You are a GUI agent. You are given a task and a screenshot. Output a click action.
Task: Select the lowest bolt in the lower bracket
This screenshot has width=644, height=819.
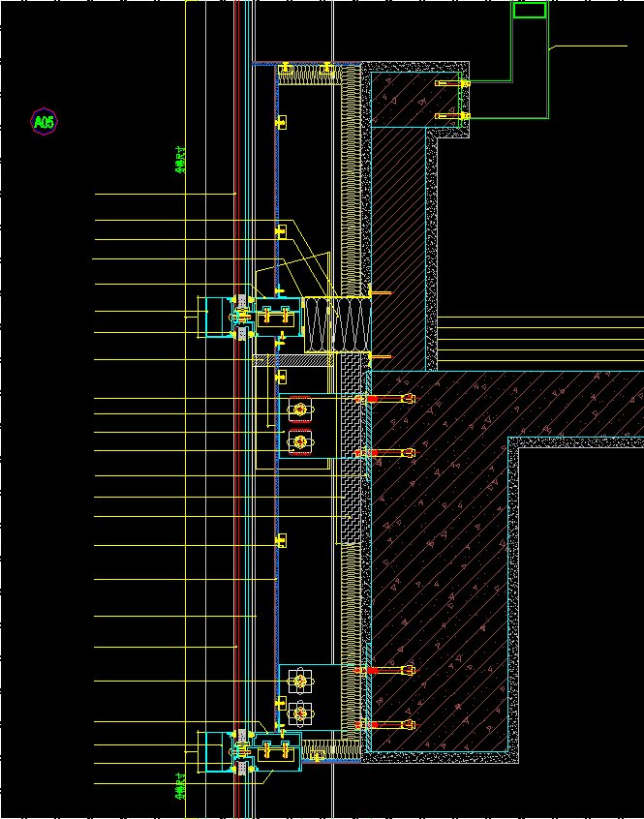pyautogui.click(x=300, y=714)
